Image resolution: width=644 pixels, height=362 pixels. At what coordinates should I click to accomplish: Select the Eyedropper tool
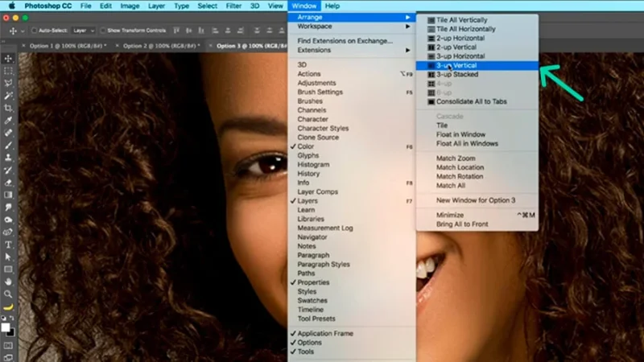8,120
